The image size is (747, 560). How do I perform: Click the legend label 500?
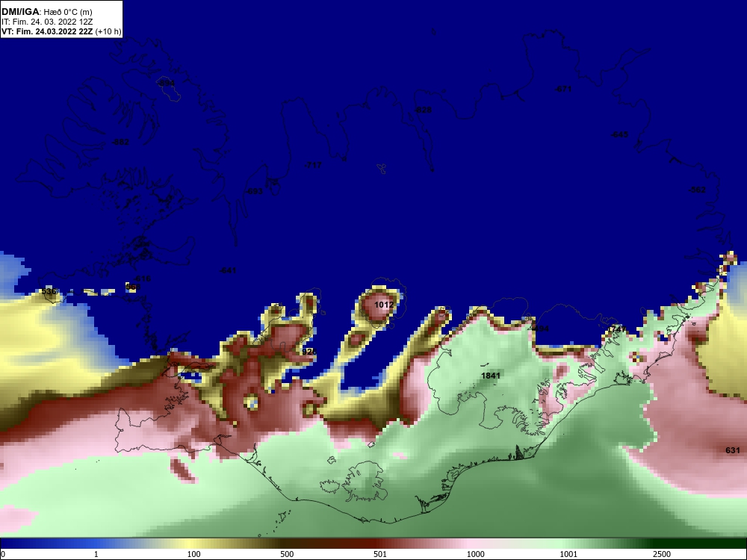(287, 554)
